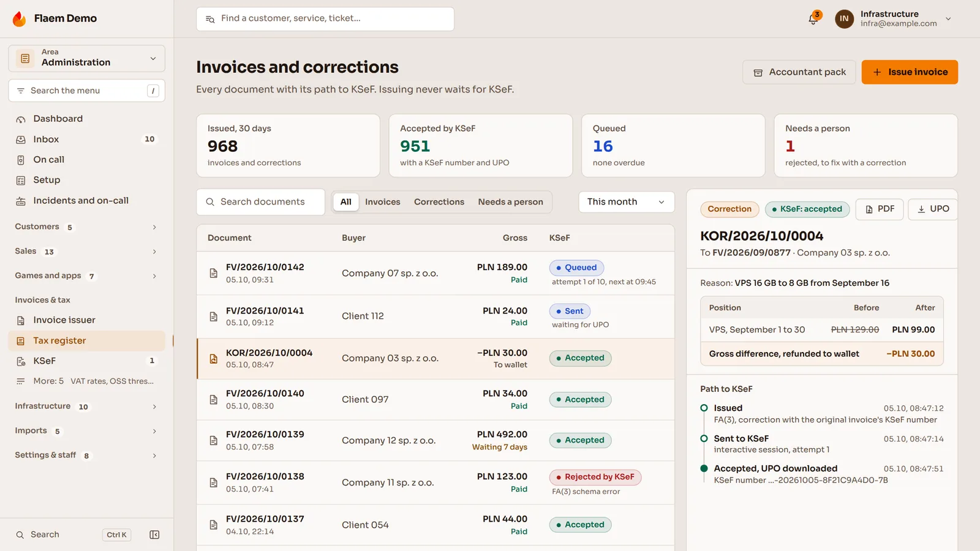Open Dashboard from the sidebar
980x551 pixels.
point(86,119)
